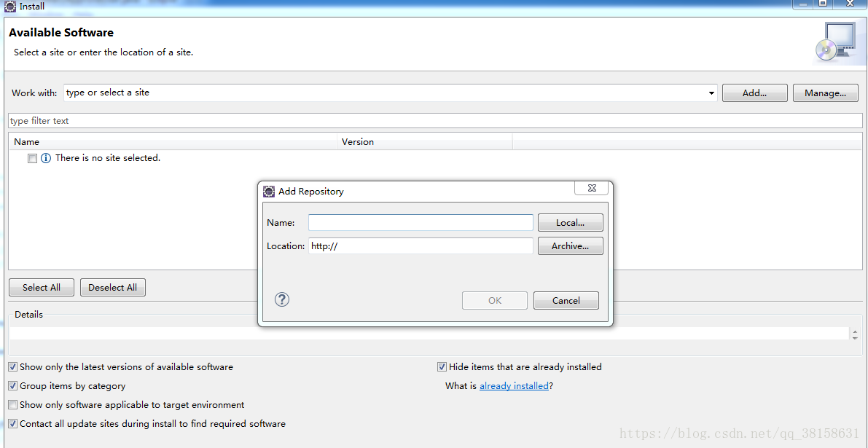Cancel the Add Repository dialog
868x448 pixels.
(x=566, y=299)
